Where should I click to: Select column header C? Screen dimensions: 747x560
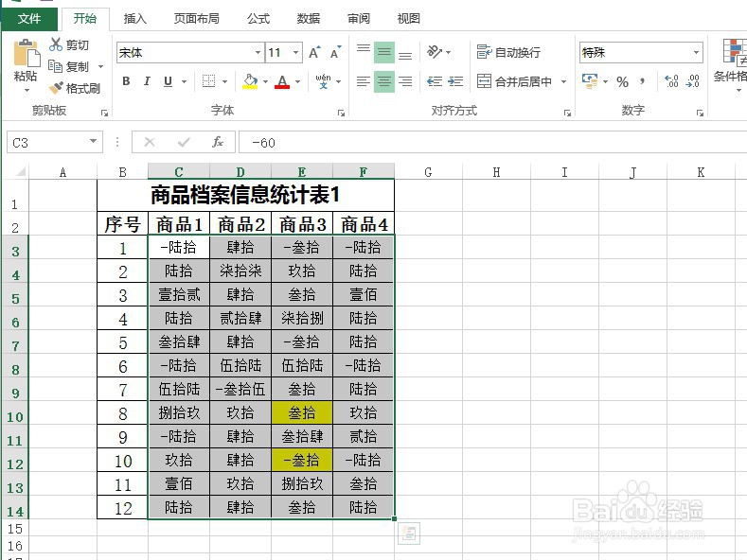(x=179, y=172)
